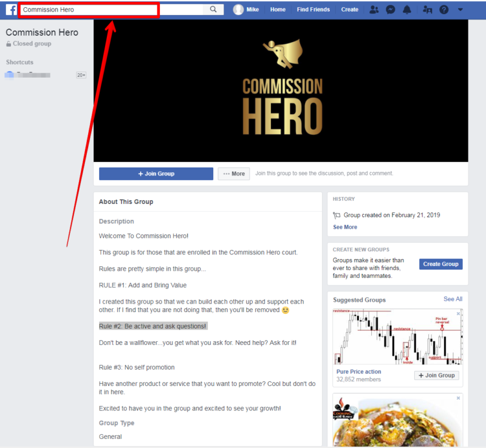486x448 pixels.
Task: Open Mike's profile avatar
Action: point(238,10)
